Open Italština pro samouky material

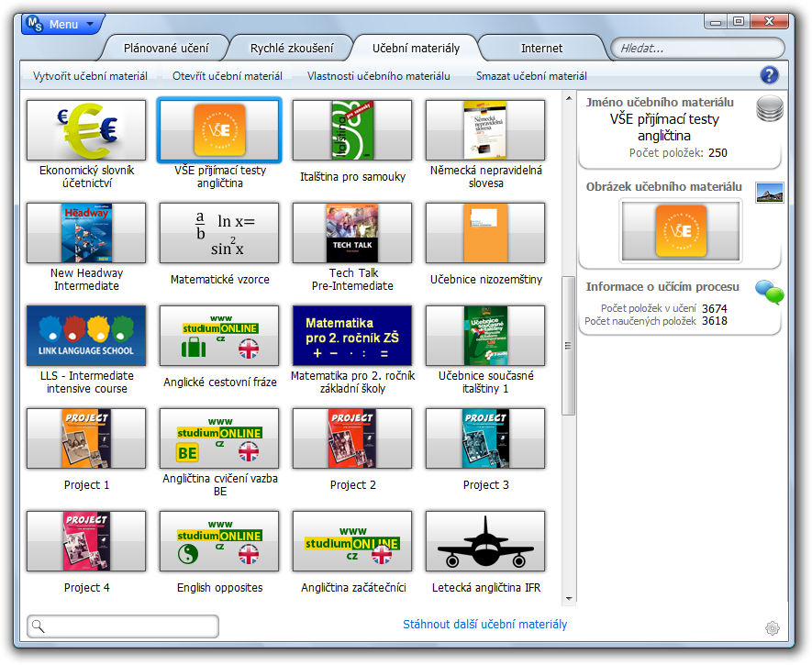[352, 130]
